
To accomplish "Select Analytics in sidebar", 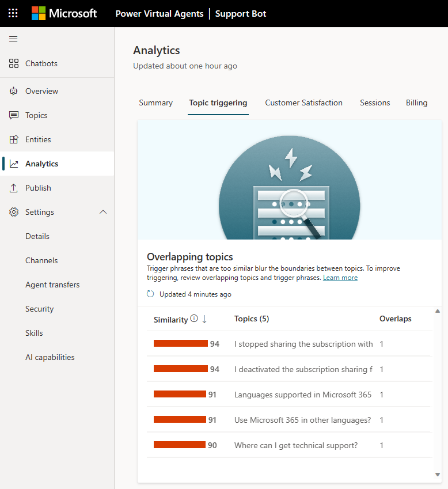I will point(57,164).
